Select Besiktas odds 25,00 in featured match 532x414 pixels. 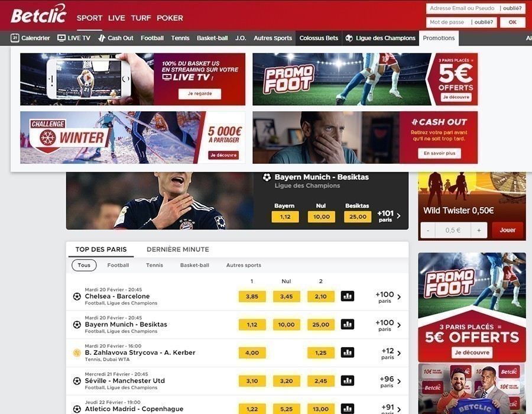point(358,217)
